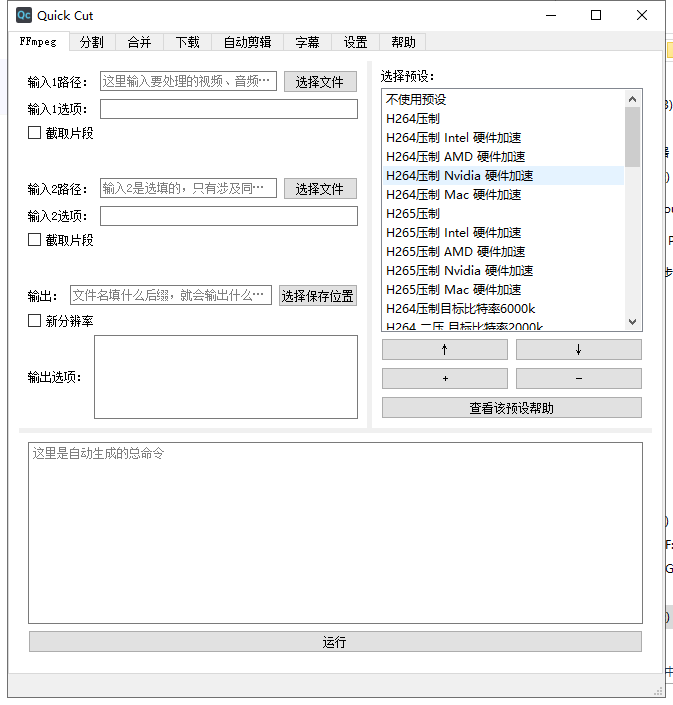Click 选择文件 button for 输入1路径
Viewport: 673px width, 705px height.
[320, 82]
